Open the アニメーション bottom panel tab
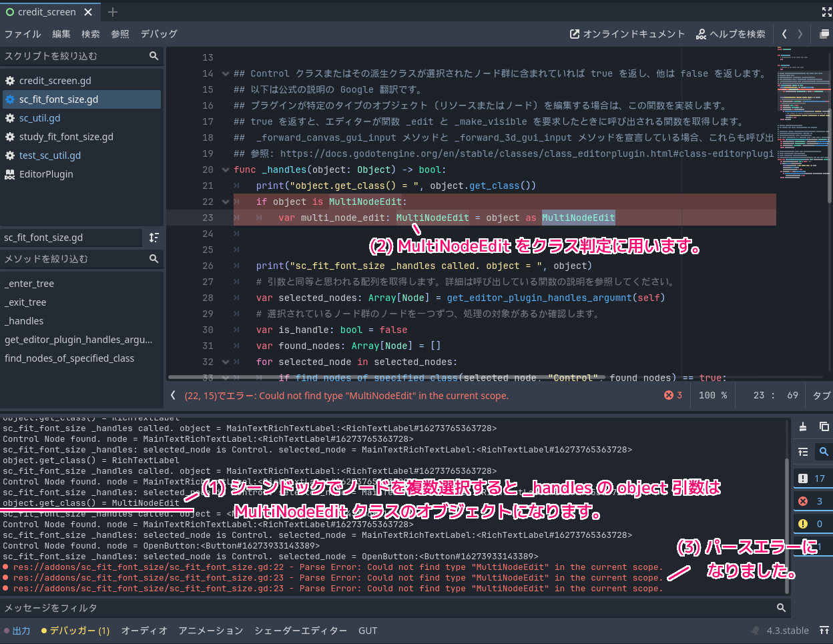The image size is (833, 644). [211, 631]
